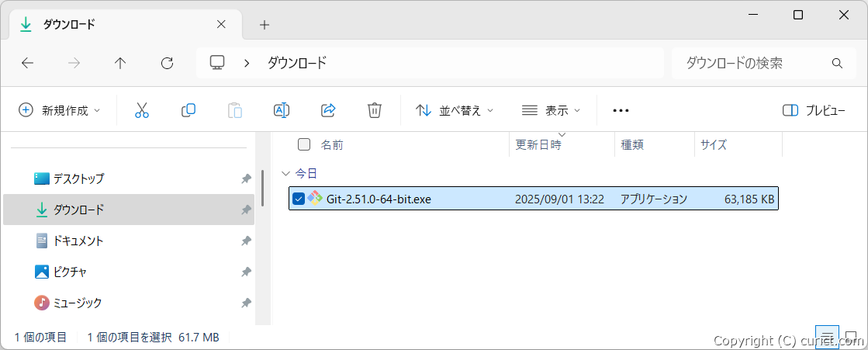Open the 新規作成 dropdown
Screen dimensions: 868x350
click(60, 110)
